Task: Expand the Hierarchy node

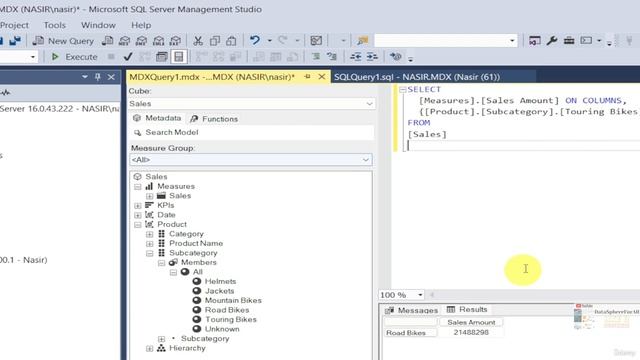Action: tap(150, 349)
